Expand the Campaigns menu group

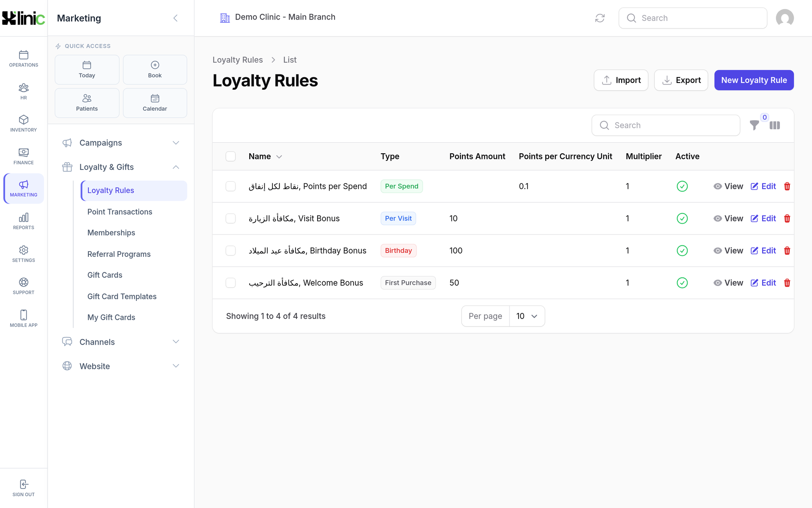[121, 143]
